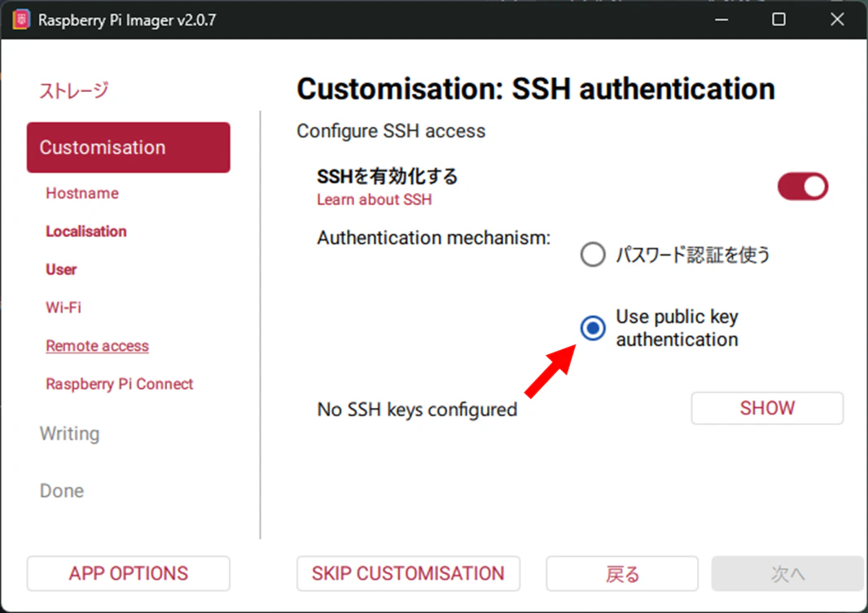Go to Hostname settings
The height and width of the screenshot is (613, 868).
(x=82, y=193)
